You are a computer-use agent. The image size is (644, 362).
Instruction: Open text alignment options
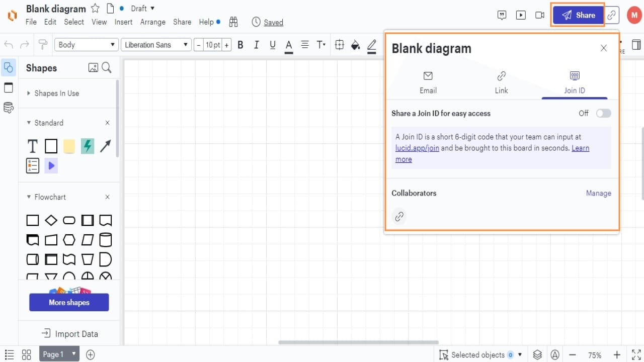point(304,45)
